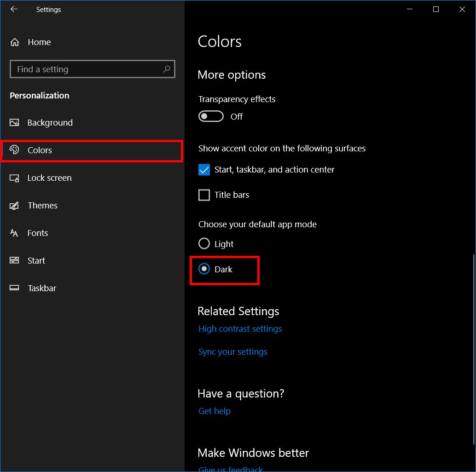Open Give us feedback
476x472 pixels.
pos(230,468)
